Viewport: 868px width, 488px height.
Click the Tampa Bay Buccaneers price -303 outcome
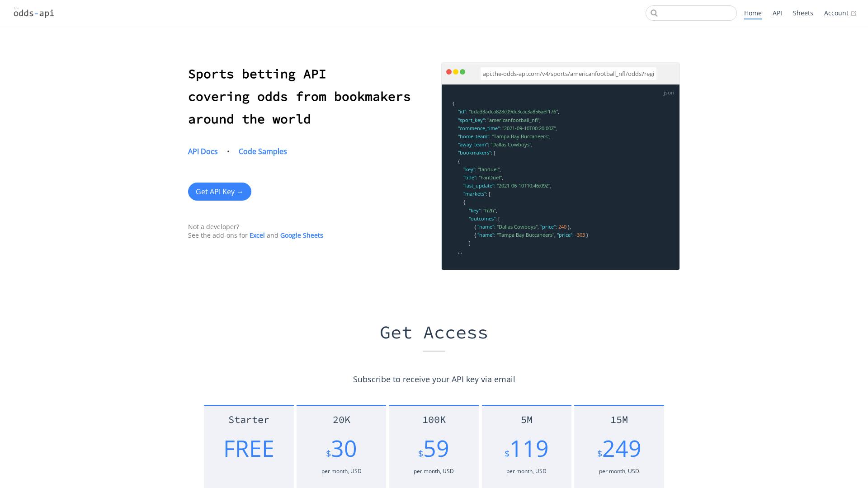coord(531,235)
